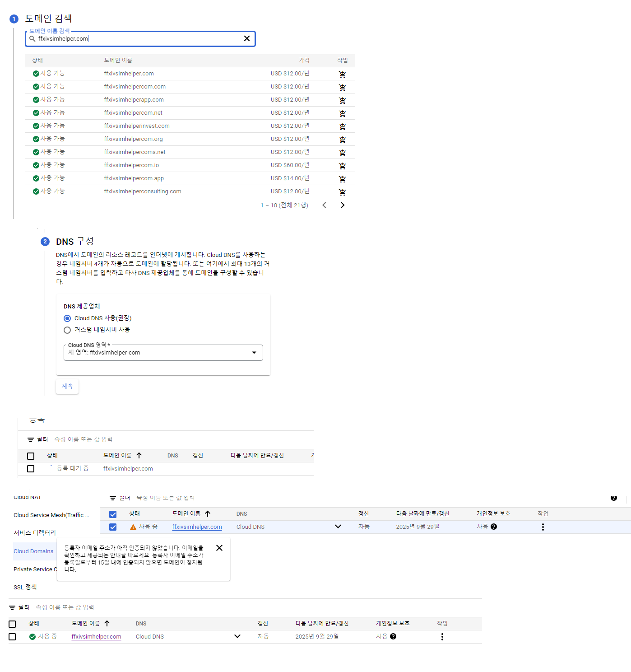This screenshot has width=631, height=672.
Task: Open ffxivsimhelper.com link in bottom table
Action: pos(96,637)
